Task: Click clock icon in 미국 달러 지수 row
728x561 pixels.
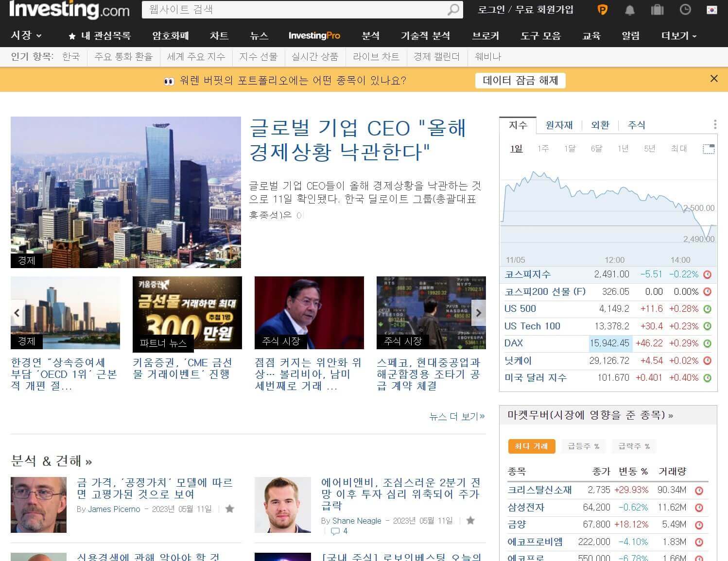Action: click(x=708, y=378)
